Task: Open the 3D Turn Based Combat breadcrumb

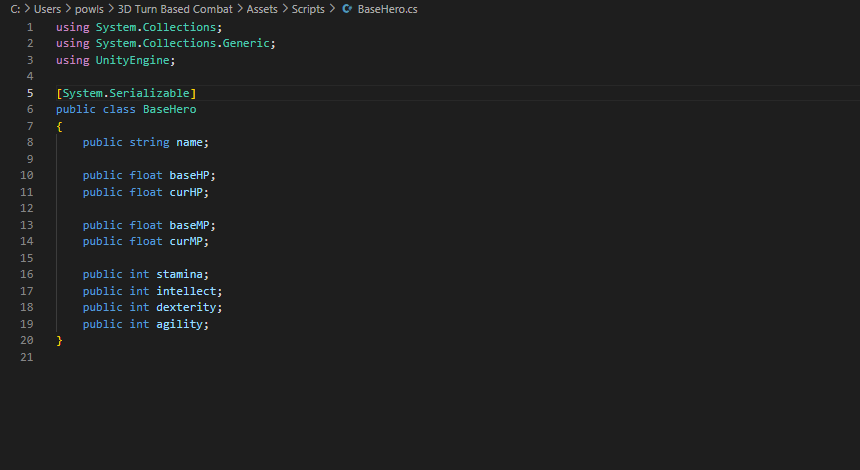Action: [x=175, y=9]
